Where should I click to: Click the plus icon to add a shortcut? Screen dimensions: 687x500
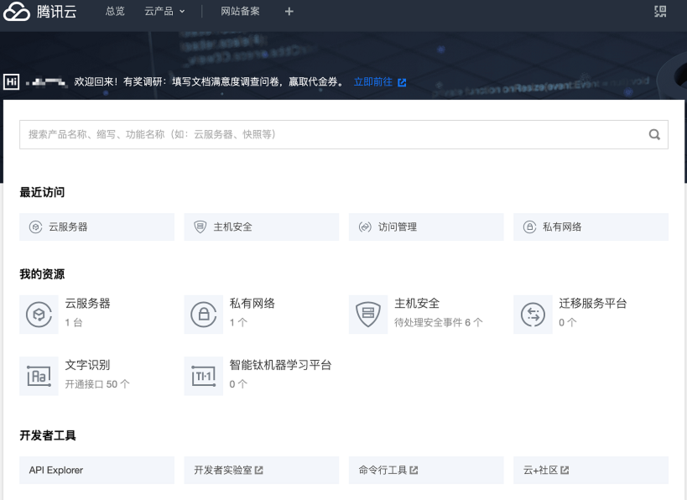coord(289,11)
